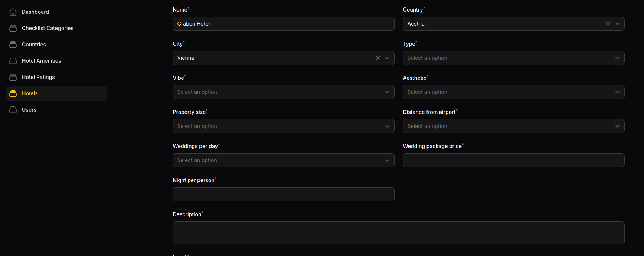Clear the Austria country selection
This screenshot has height=256, width=644.
608,24
